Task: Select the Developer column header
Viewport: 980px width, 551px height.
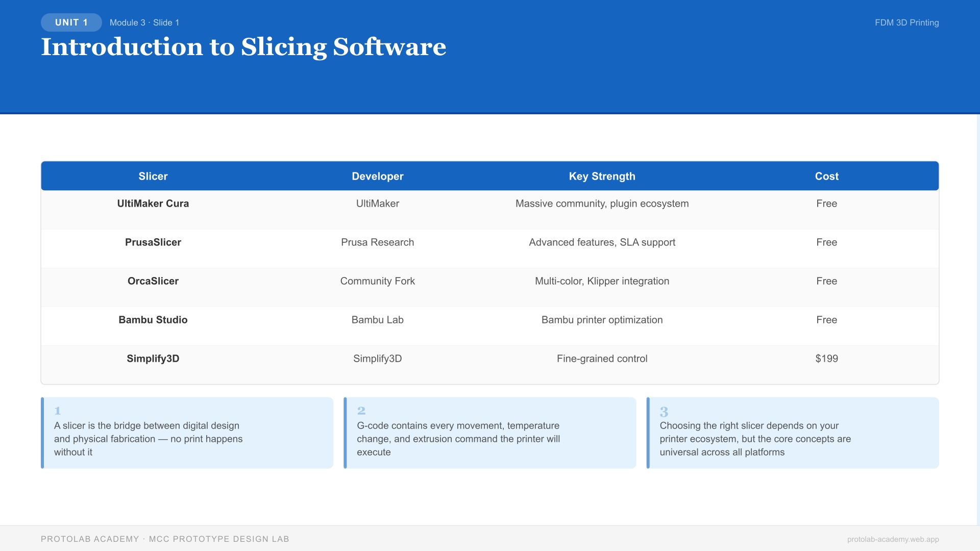Action: [x=377, y=176]
